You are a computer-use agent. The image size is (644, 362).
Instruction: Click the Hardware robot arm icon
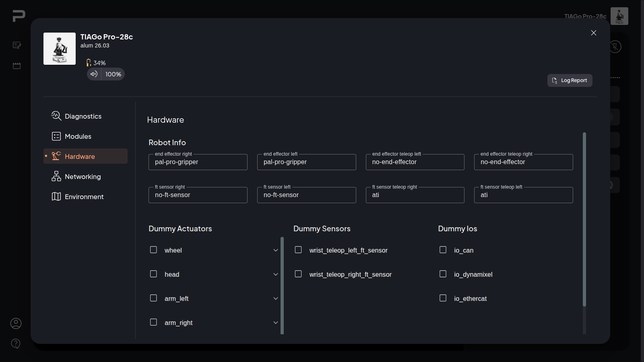(56, 156)
